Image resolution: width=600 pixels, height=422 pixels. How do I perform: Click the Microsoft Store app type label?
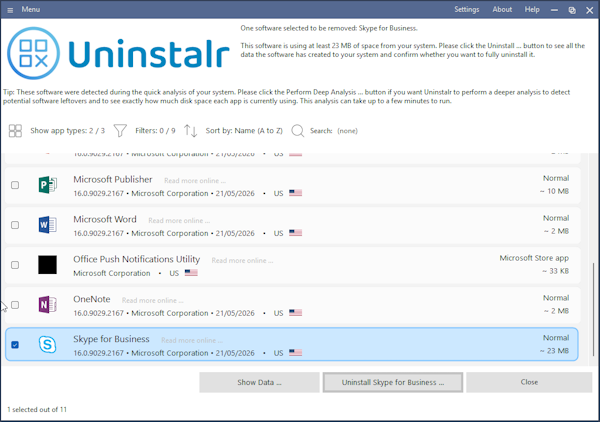click(x=534, y=258)
